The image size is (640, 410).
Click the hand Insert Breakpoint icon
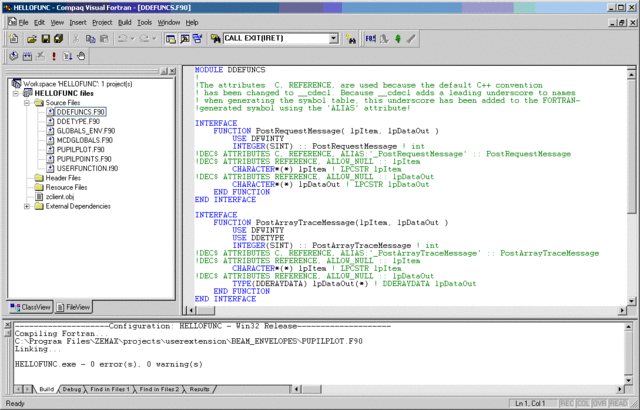pos(81,56)
